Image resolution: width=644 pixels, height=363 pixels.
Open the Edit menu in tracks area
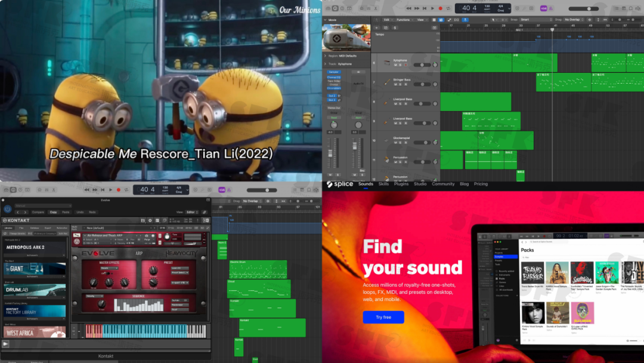388,20
